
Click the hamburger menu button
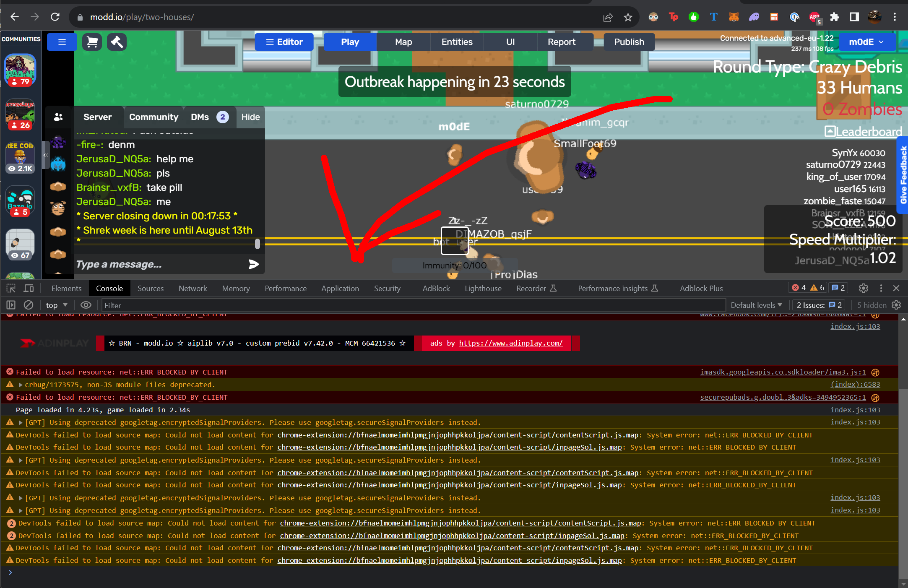coord(62,42)
